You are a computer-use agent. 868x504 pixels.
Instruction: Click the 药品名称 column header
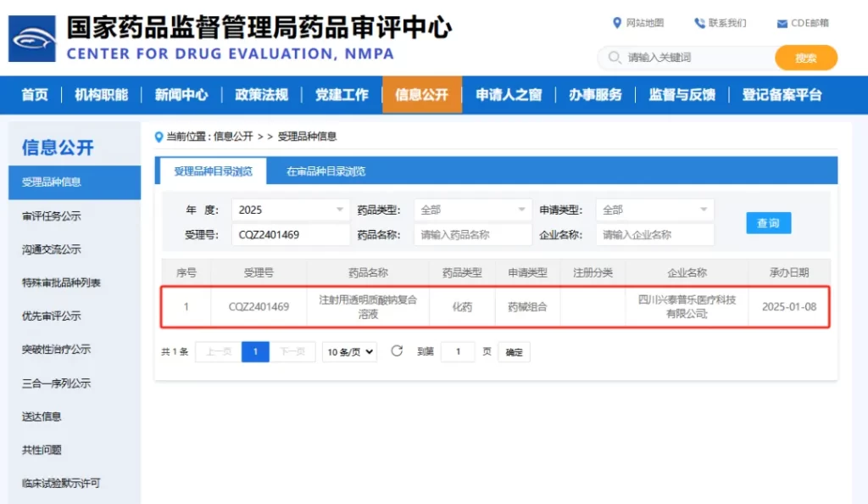tap(368, 272)
